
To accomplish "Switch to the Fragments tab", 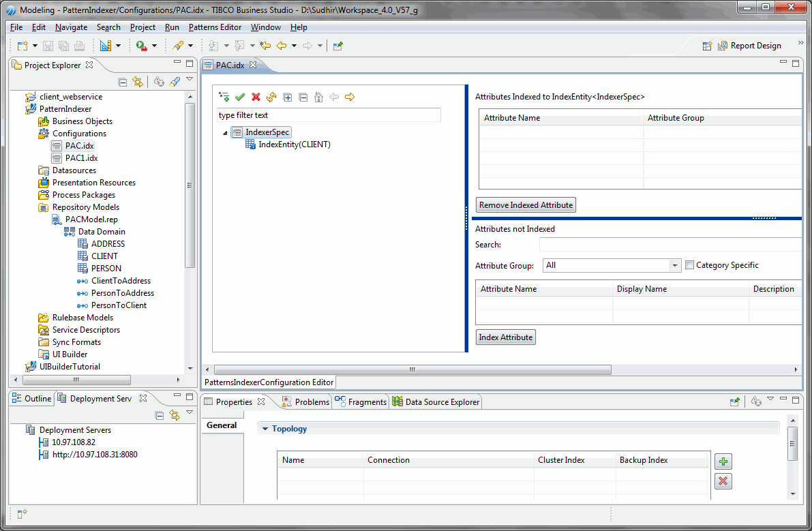I will (x=361, y=401).
